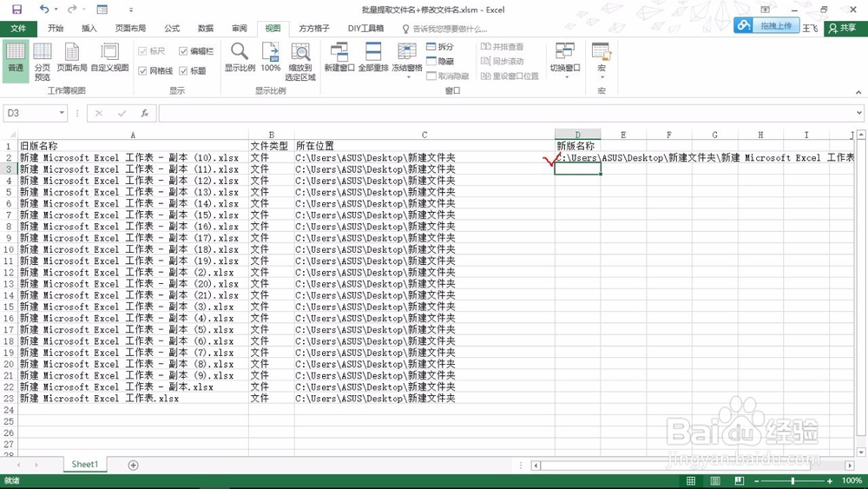868x489 pixels.
Task: Click the formula bar input field
Action: click(505, 113)
